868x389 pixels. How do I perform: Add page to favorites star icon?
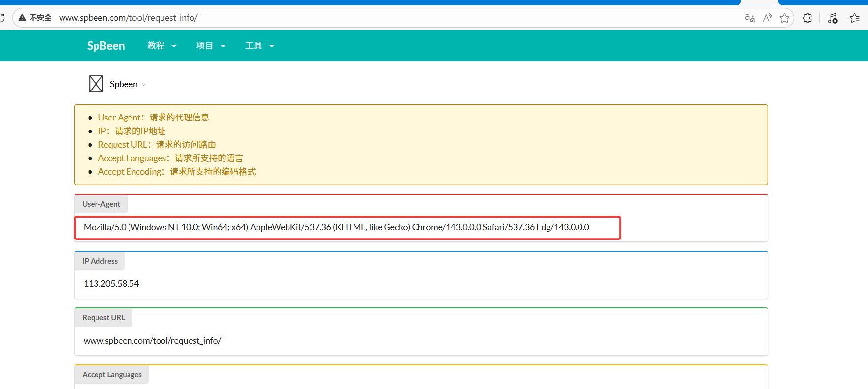point(785,18)
